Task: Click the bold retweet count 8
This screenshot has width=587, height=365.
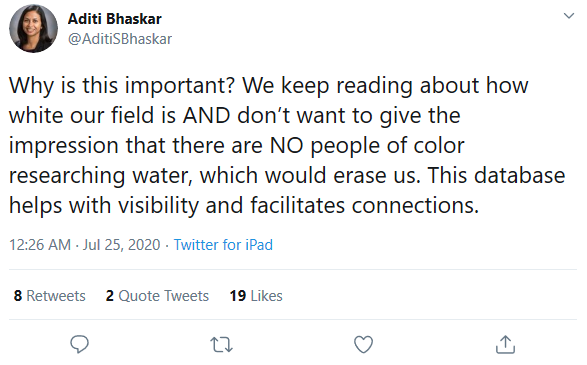Action: [x=18, y=296]
